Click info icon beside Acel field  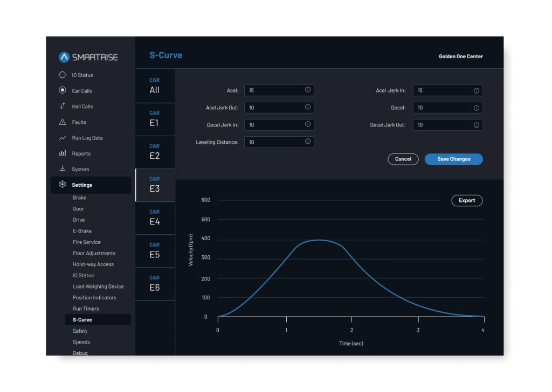(307, 90)
